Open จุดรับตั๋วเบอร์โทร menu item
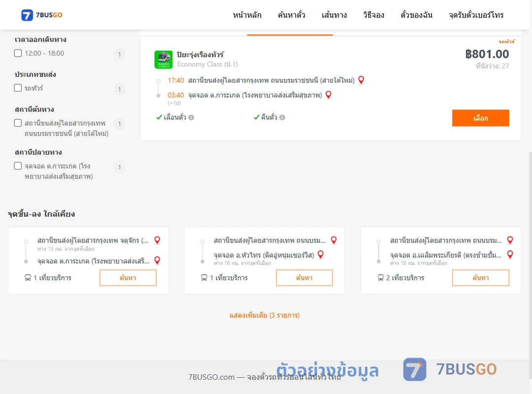Image resolution: width=532 pixels, height=394 pixels. coord(476,15)
